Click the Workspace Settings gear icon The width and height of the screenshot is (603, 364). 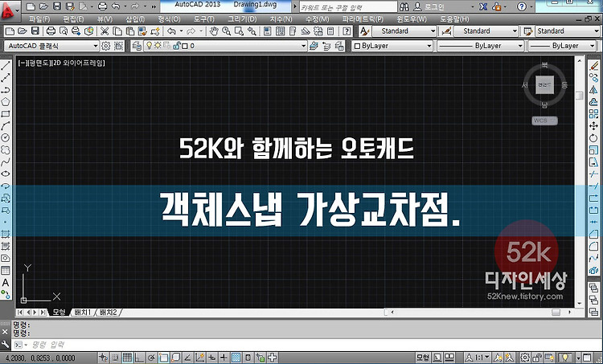106,46
